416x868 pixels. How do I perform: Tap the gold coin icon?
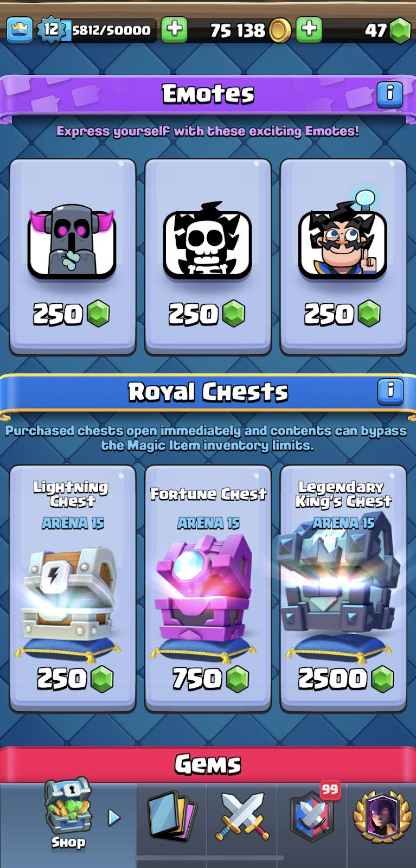(280, 30)
